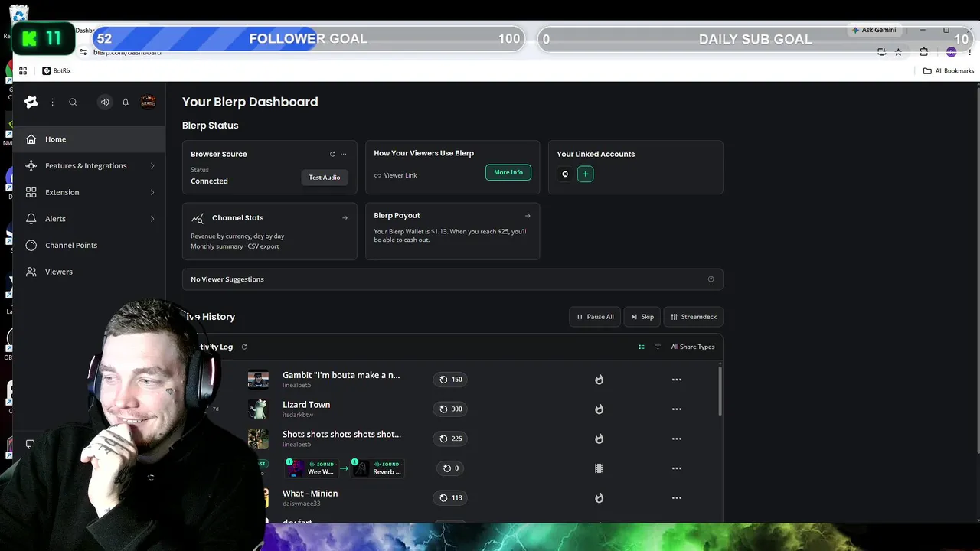Image resolution: width=980 pixels, height=551 pixels.
Task: Open the Viewer Link
Action: click(396, 175)
